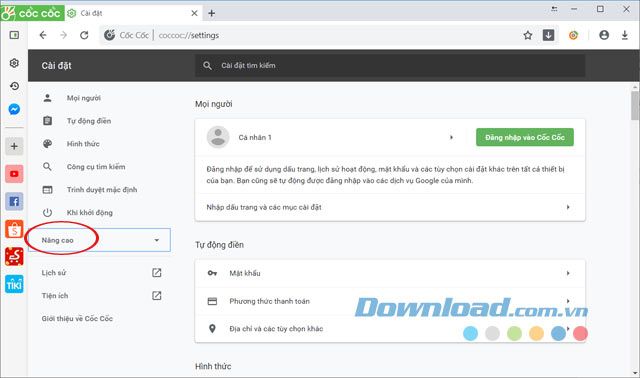640x378 pixels.
Task: Open the Sendo shortcut in the sidebar
Action: (x=14, y=256)
